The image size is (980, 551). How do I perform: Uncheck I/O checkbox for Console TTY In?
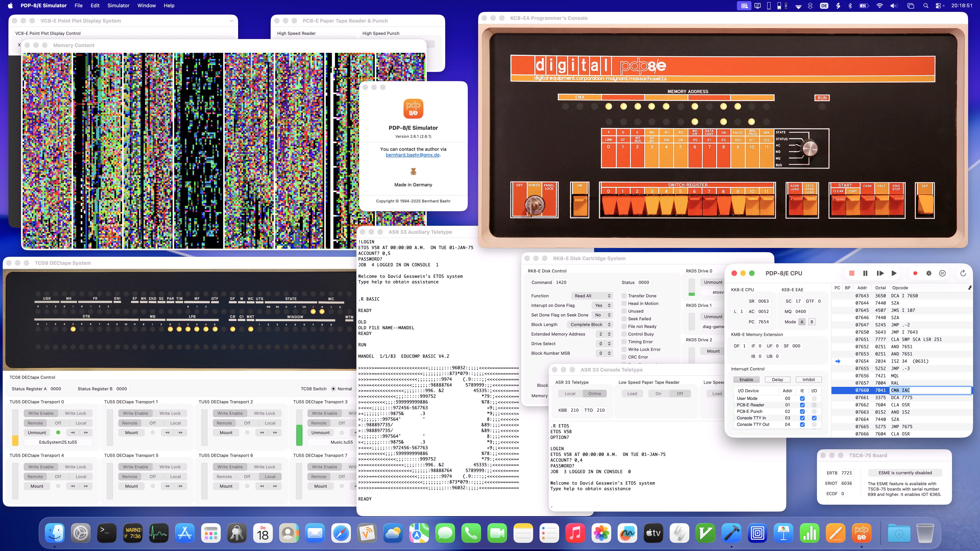814,418
